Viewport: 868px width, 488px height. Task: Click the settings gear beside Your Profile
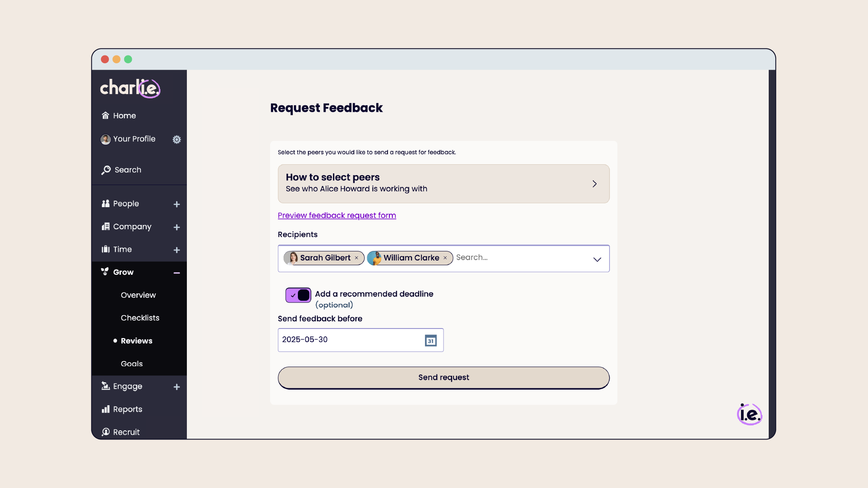(x=176, y=140)
